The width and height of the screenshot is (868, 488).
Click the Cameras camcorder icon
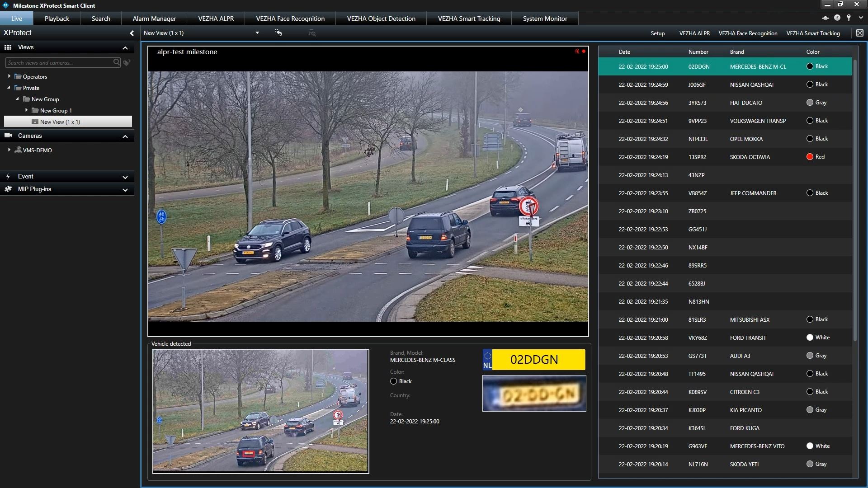tap(8, 136)
